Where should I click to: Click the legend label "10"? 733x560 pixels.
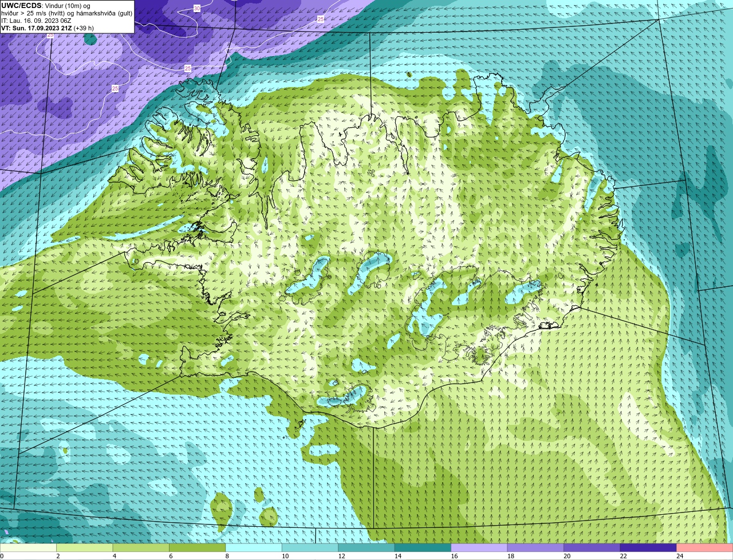(x=285, y=556)
